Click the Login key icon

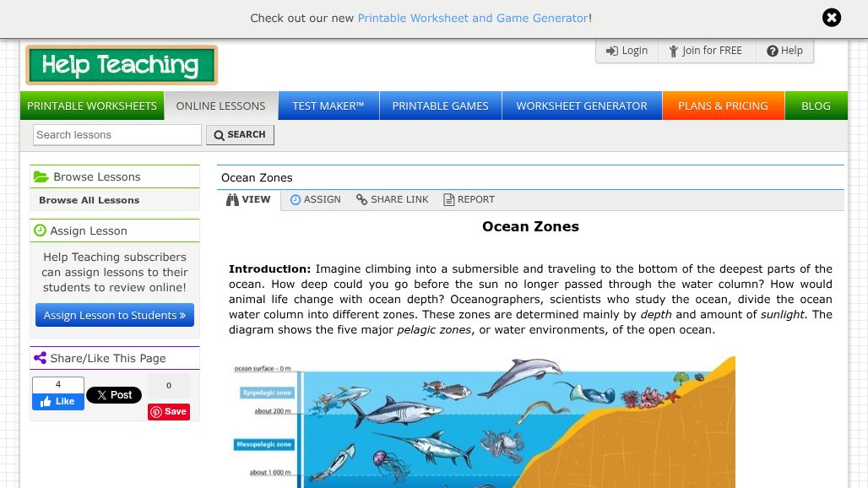(612, 50)
